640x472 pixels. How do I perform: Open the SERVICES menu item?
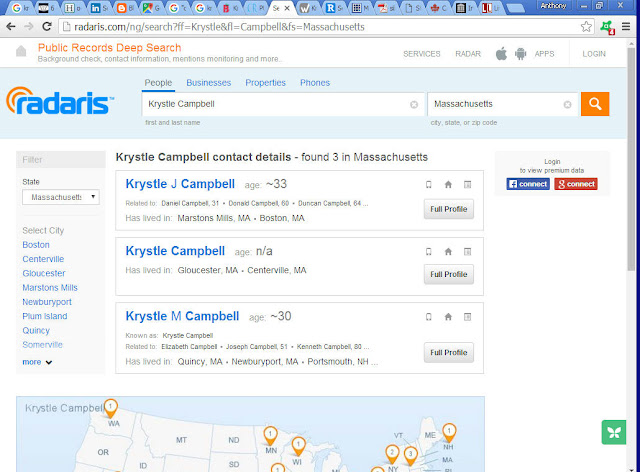[x=422, y=54]
